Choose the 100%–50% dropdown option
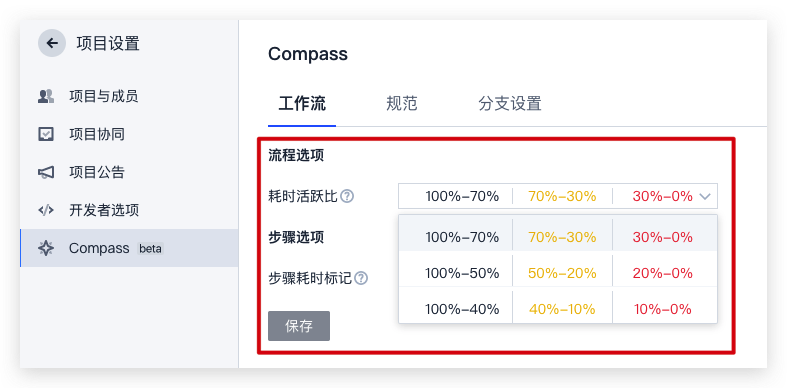The width and height of the screenshot is (787, 388). 558,271
